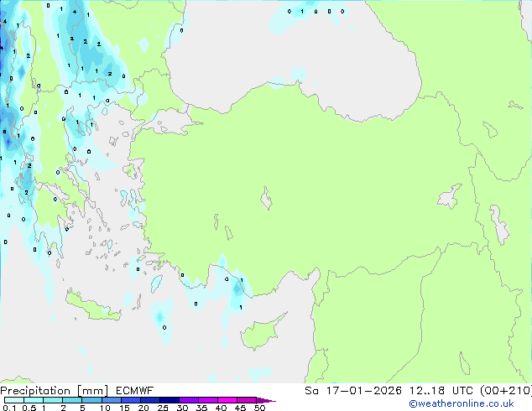Click the 15 to 20 mm legend swatch

(130, 400)
